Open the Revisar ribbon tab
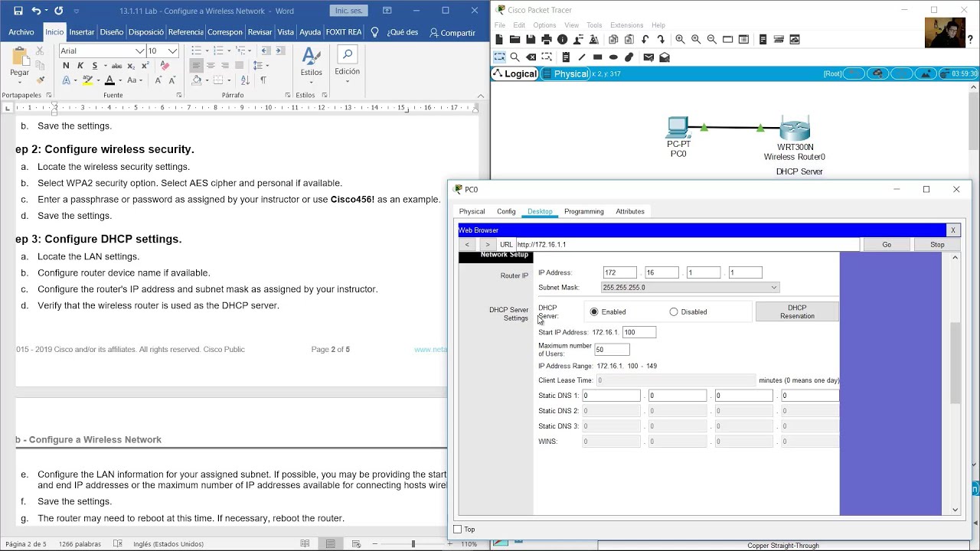This screenshot has height=551, width=980. click(x=260, y=32)
